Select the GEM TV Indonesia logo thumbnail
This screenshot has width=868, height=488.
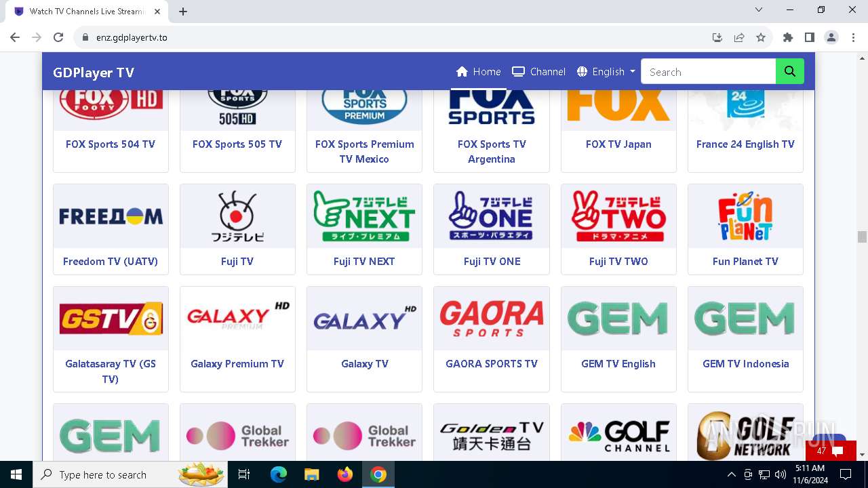(745, 319)
